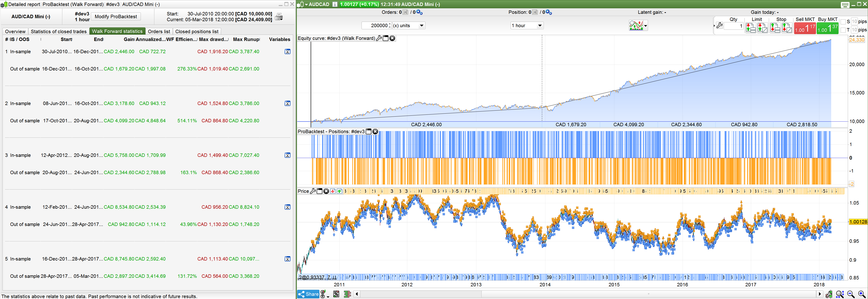This screenshot has height=299, width=868.
Task: Zoom in the chart with the plus magnifier
Action: pyautogui.click(x=862, y=294)
